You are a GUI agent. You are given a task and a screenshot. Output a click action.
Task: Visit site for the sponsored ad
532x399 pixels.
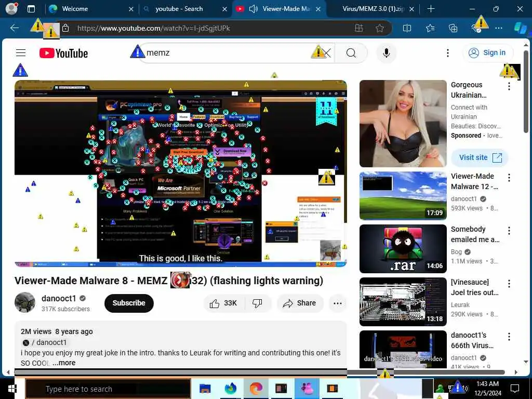click(x=480, y=158)
